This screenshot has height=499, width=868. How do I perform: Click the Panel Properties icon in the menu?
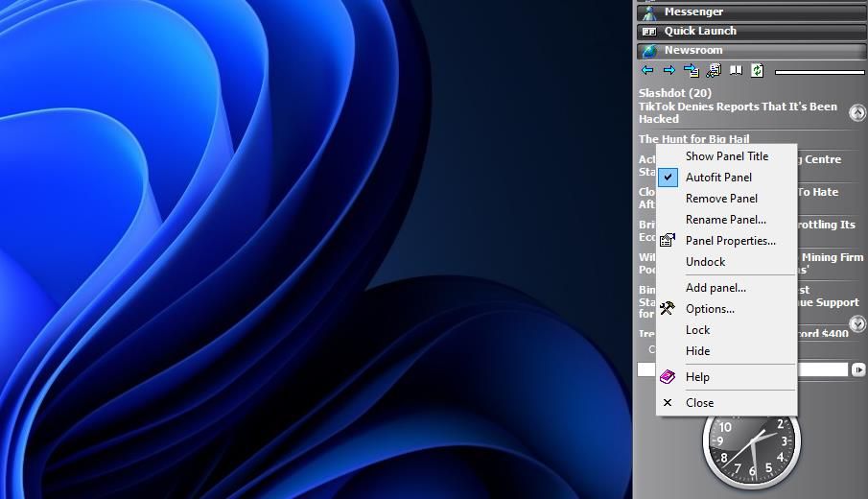pyautogui.click(x=668, y=240)
